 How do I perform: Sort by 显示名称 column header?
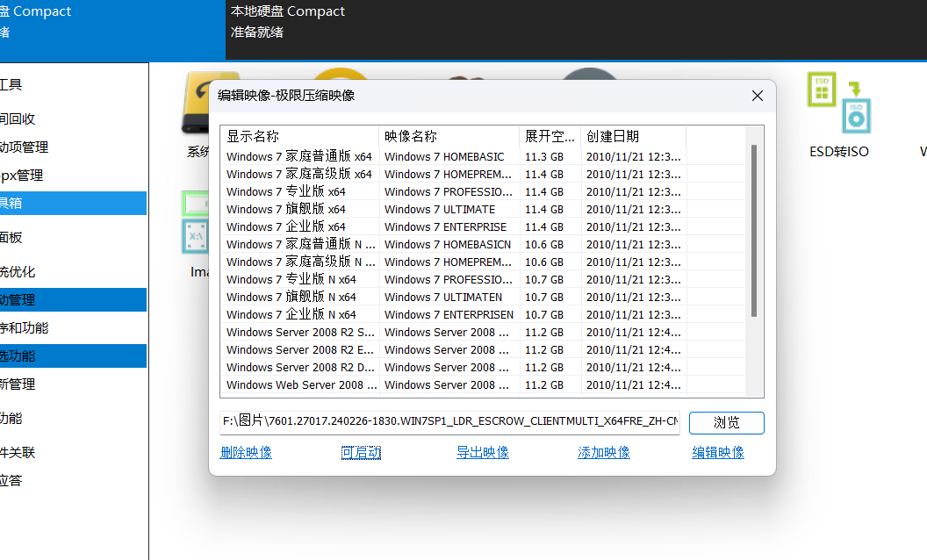tap(299, 137)
